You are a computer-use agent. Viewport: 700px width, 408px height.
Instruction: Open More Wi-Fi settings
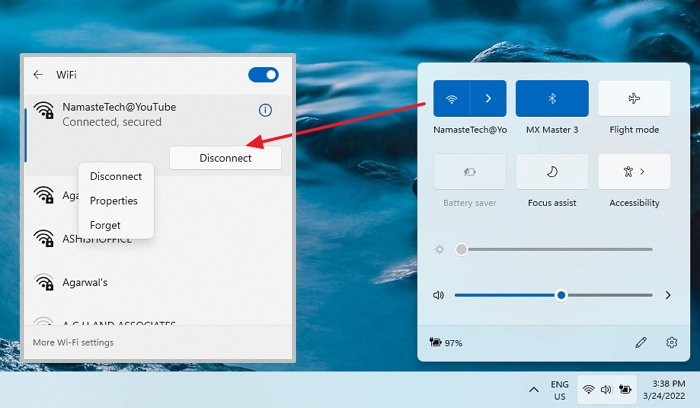[73, 342]
